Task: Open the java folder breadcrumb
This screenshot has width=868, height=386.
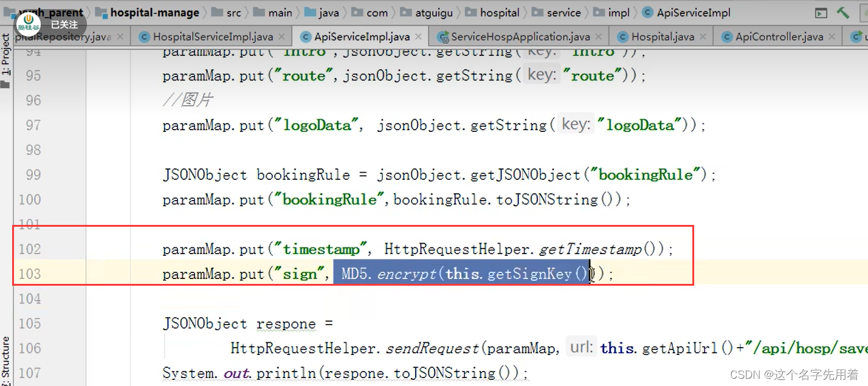Action: pyautogui.click(x=322, y=12)
